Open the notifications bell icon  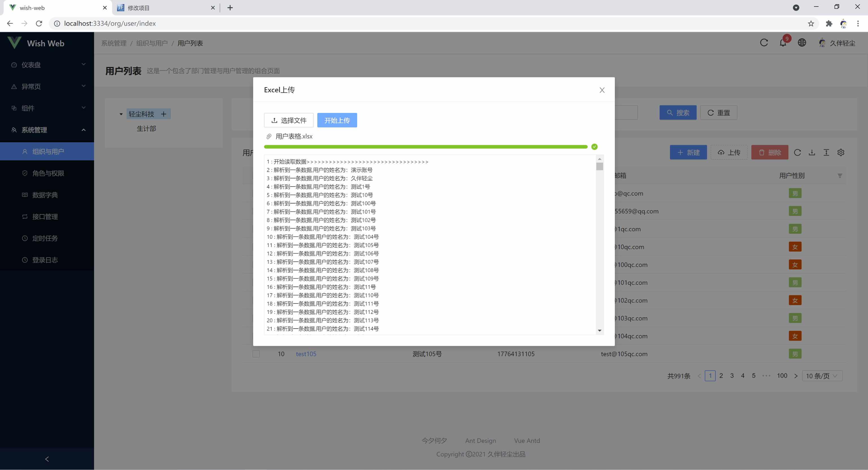(783, 43)
